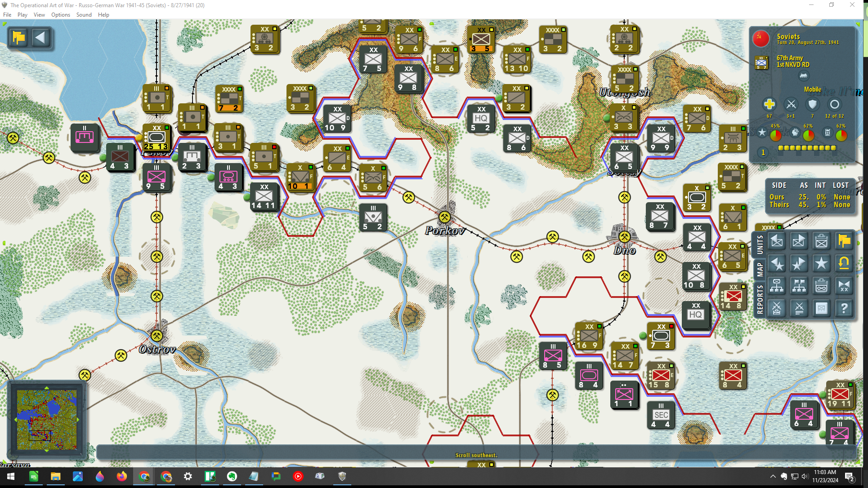Image resolution: width=868 pixels, height=488 pixels.
Task: Select German division 14-11 west of Porkov
Action: [x=264, y=196]
